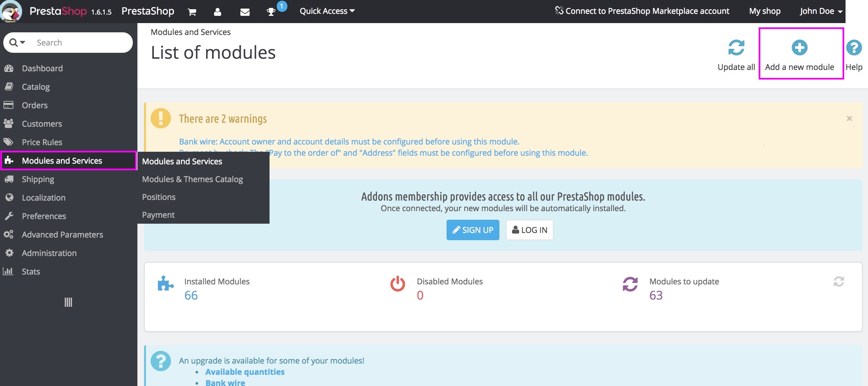Click the PrestaShop shop name in header
868x386 pixels.
point(148,11)
